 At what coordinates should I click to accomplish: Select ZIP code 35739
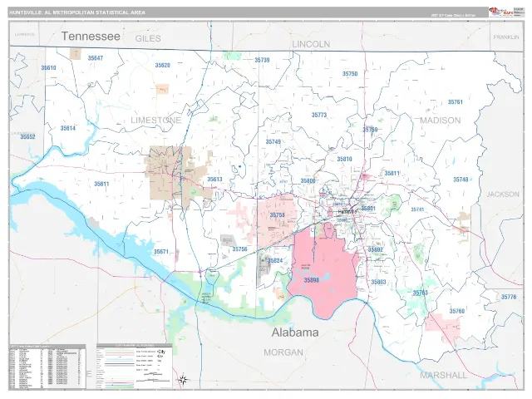(263, 60)
